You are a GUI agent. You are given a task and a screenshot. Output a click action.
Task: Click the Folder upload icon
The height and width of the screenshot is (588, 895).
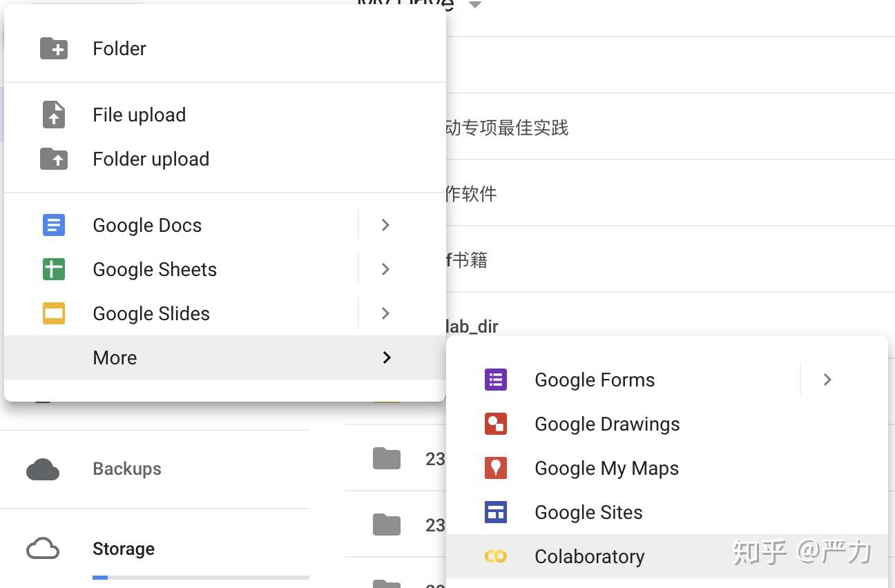pos(54,159)
